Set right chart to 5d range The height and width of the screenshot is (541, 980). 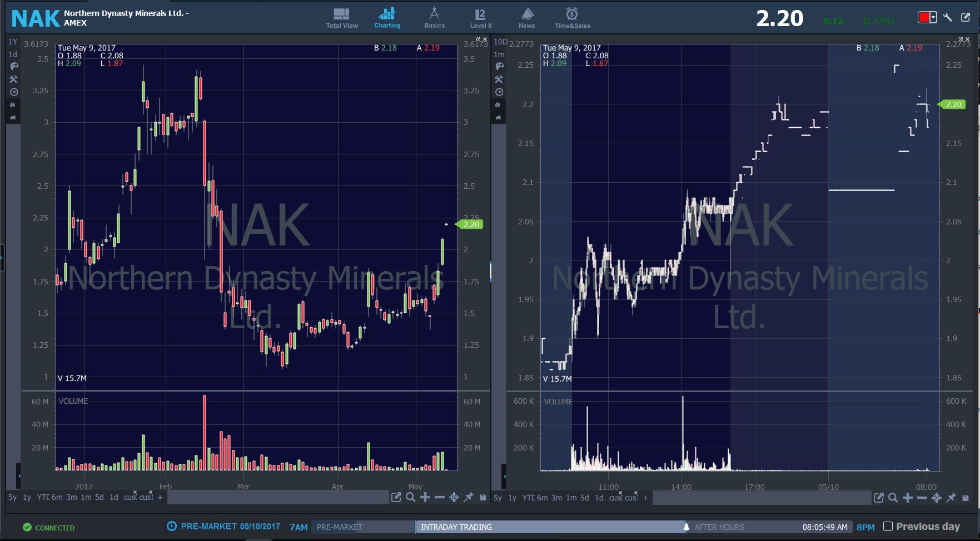585,498
